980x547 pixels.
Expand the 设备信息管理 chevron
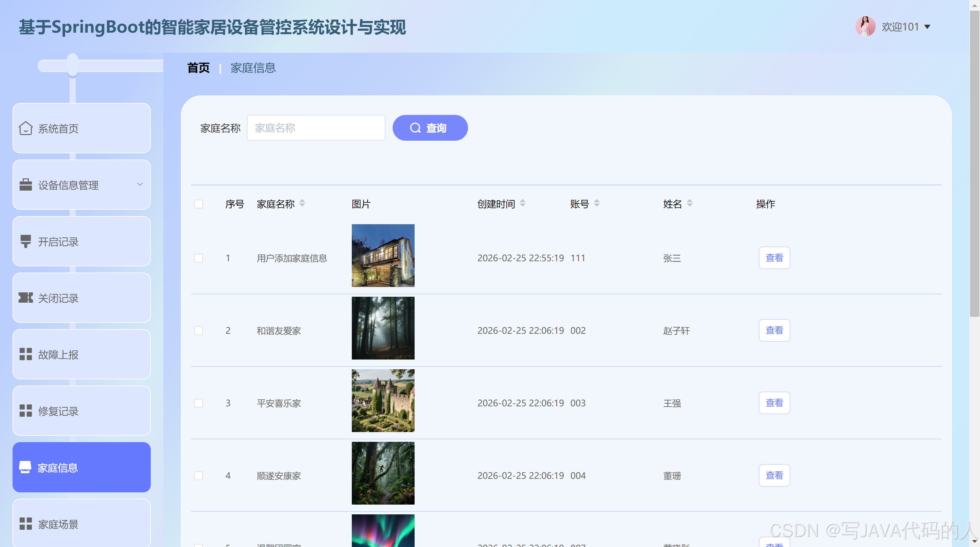(140, 185)
